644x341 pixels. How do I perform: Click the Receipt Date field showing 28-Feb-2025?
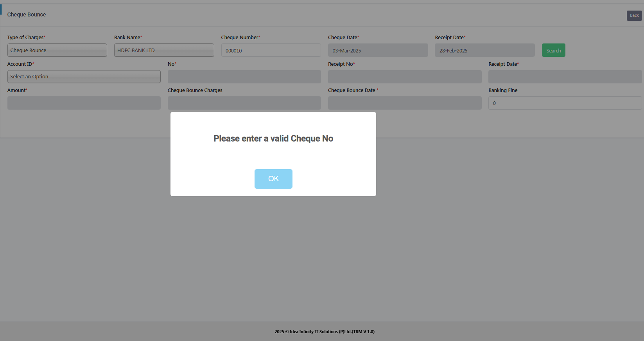[x=485, y=50]
